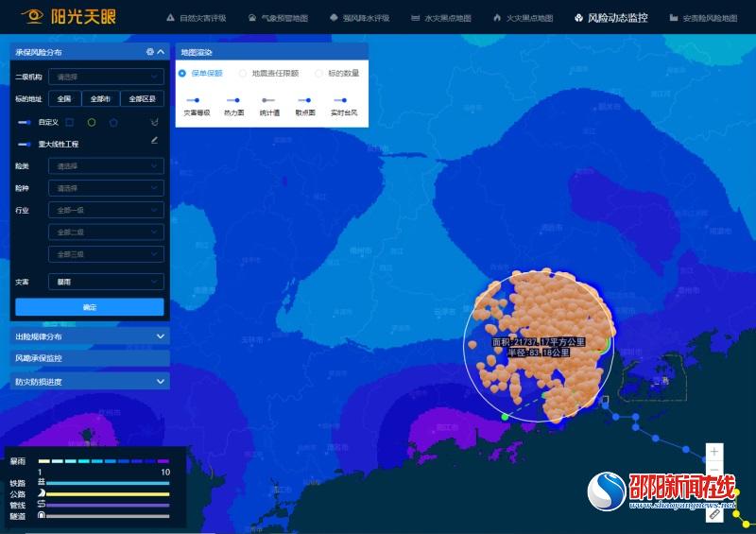
Task: Click the 全部区县 address button
Action: (143, 99)
